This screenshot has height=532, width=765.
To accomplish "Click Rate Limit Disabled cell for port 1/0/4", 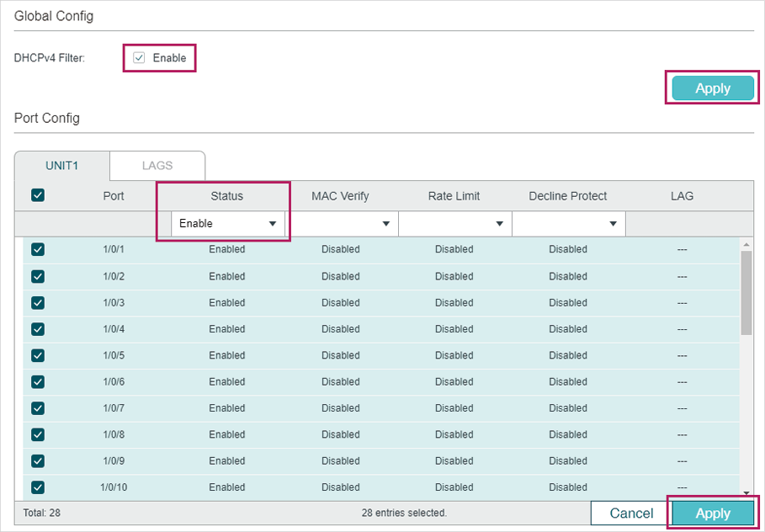I will pyautogui.click(x=454, y=329).
